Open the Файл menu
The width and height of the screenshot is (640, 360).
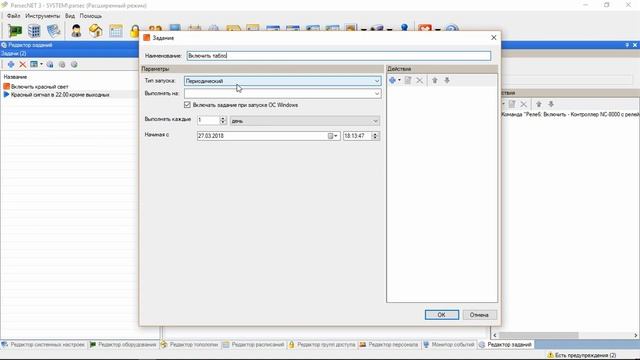pyautogui.click(x=13, y=16)
